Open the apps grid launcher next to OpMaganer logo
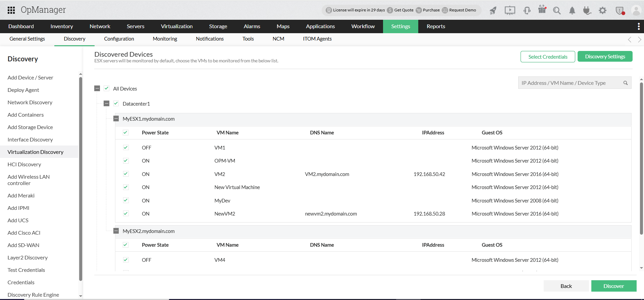 point(11,10)
